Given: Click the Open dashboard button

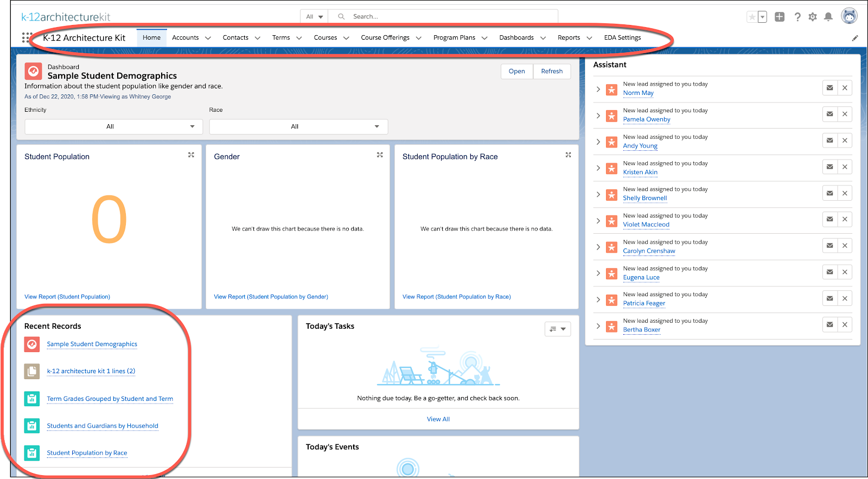Looking at the screenshot, I should pyautogui.click(x=517, y=71).
